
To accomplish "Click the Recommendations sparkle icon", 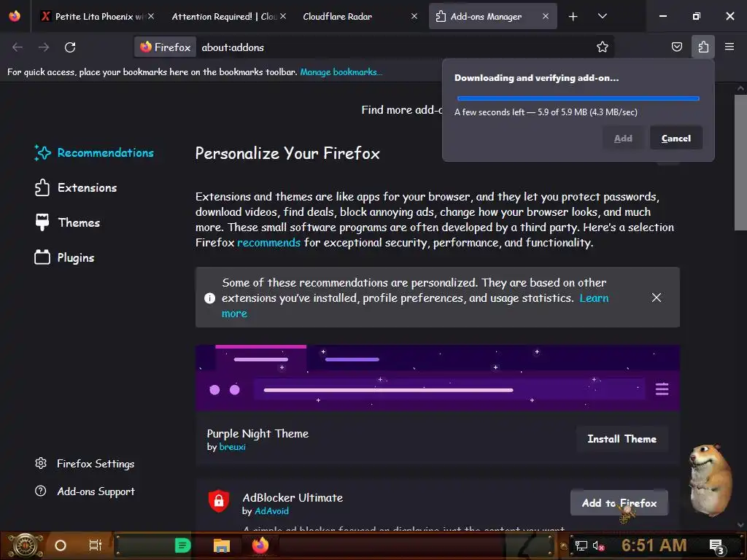I will 42,153.
